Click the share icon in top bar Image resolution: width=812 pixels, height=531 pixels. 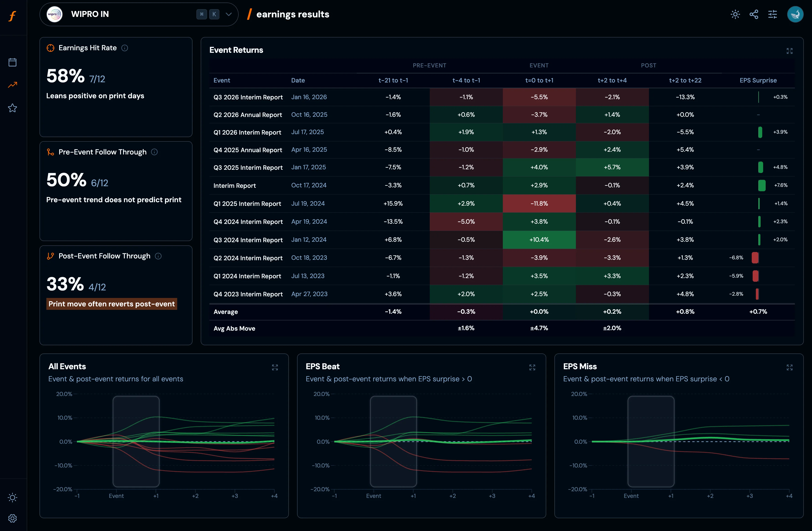(754, 14)
